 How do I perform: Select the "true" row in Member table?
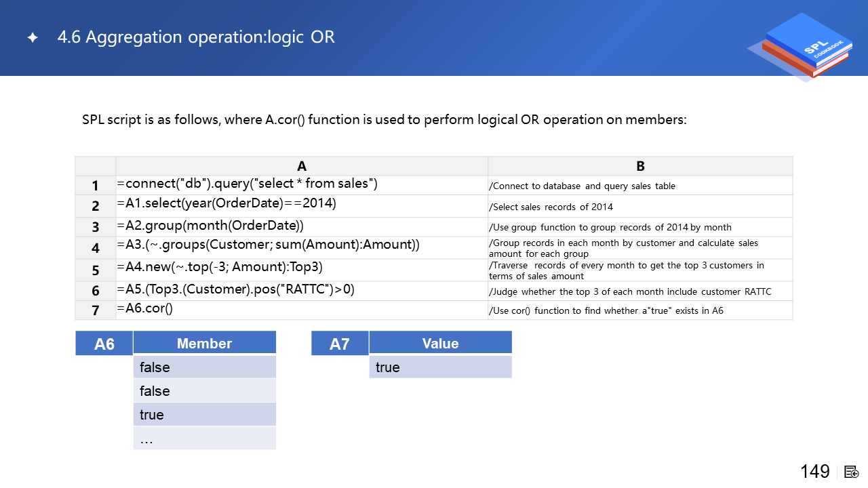[x=204, y=414]
